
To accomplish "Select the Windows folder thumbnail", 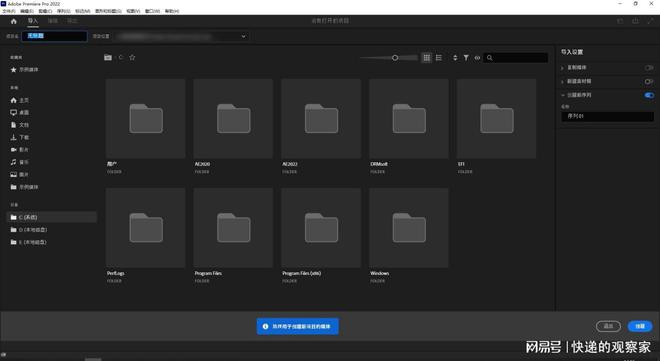I will [409, 228].
